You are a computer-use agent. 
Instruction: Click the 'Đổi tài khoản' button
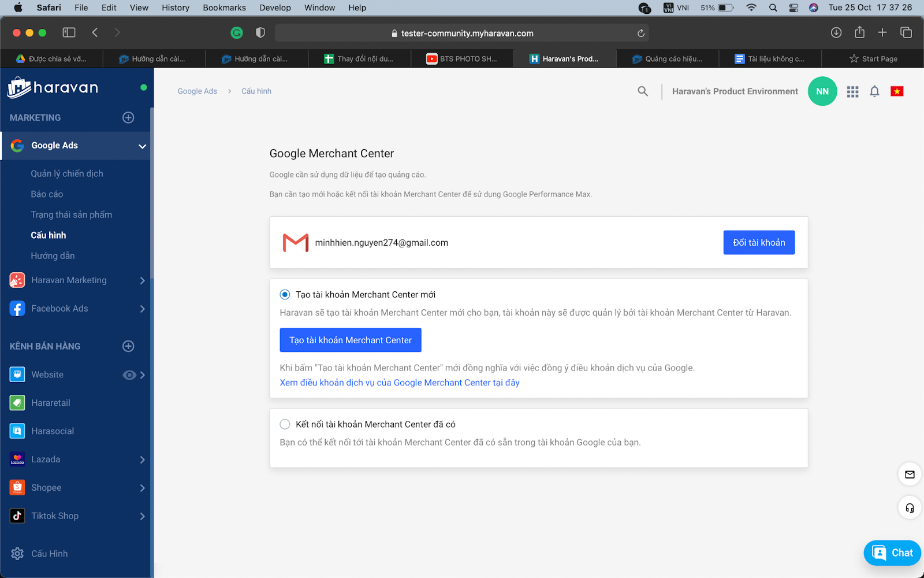coord(758,243)
